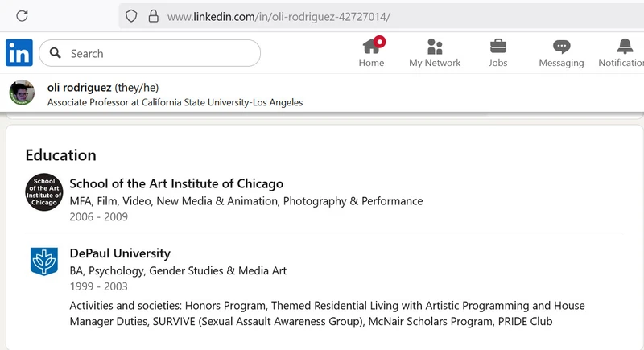Go to LinkedIn home via the logo
Image resolution: width=644 pixels, height=350 pixels.
(19, 53)
